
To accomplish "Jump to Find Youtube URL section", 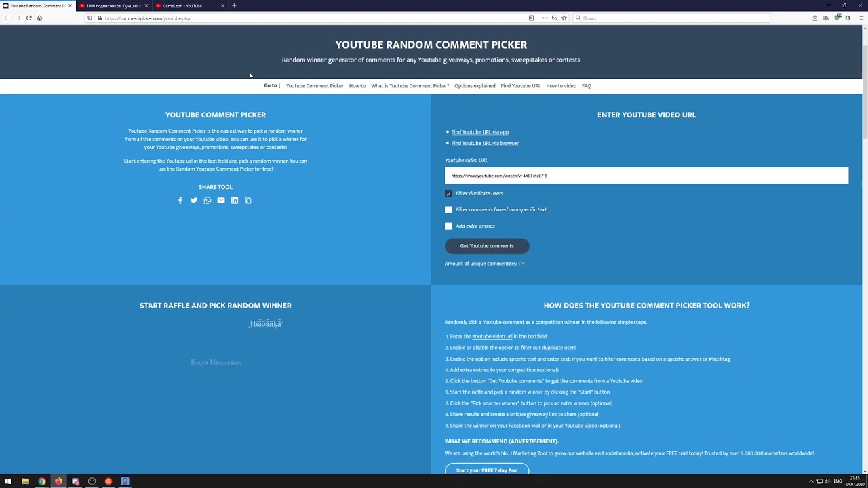I will [x=521, y=86].
